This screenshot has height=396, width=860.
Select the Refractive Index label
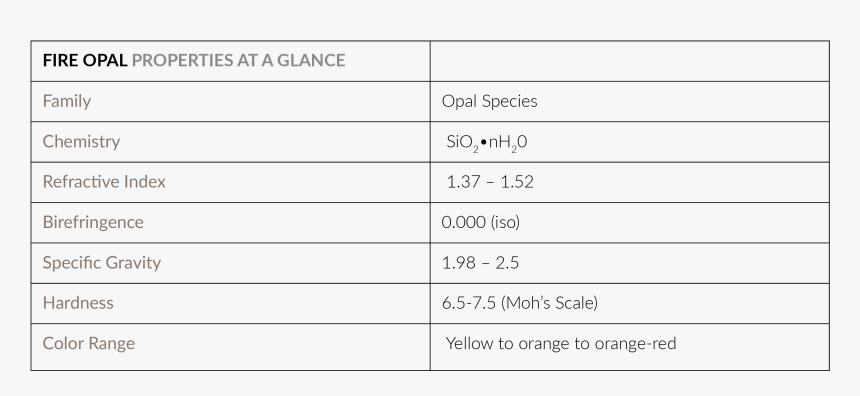pos(104,182)
